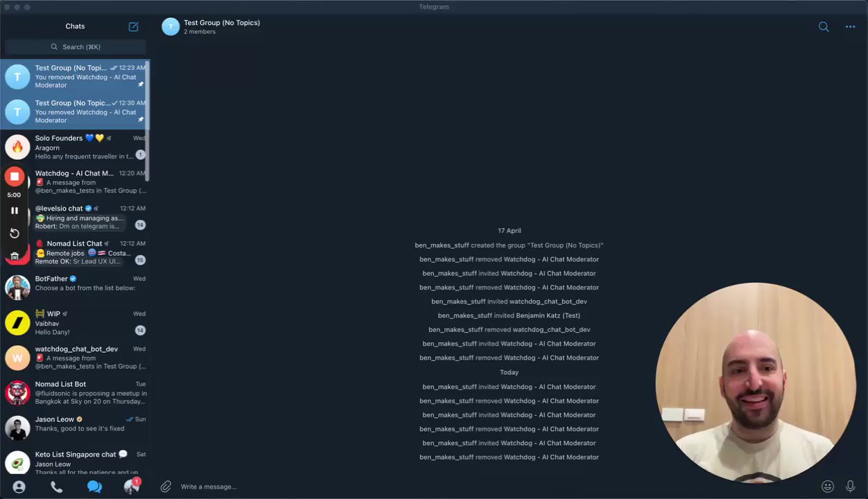
Task: Click the 2 members subtitle
Action: click(x=200, y=32)
